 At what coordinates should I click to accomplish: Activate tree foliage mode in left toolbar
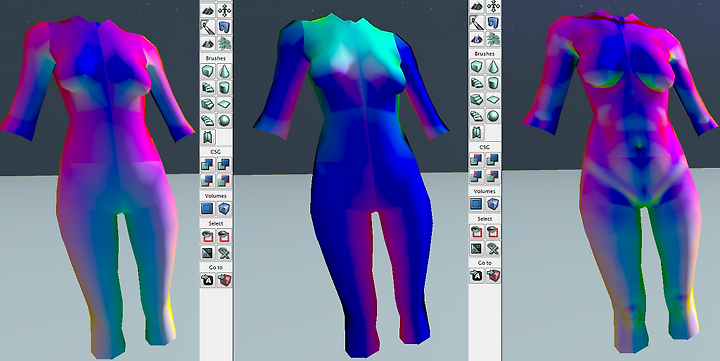(224, 43)
